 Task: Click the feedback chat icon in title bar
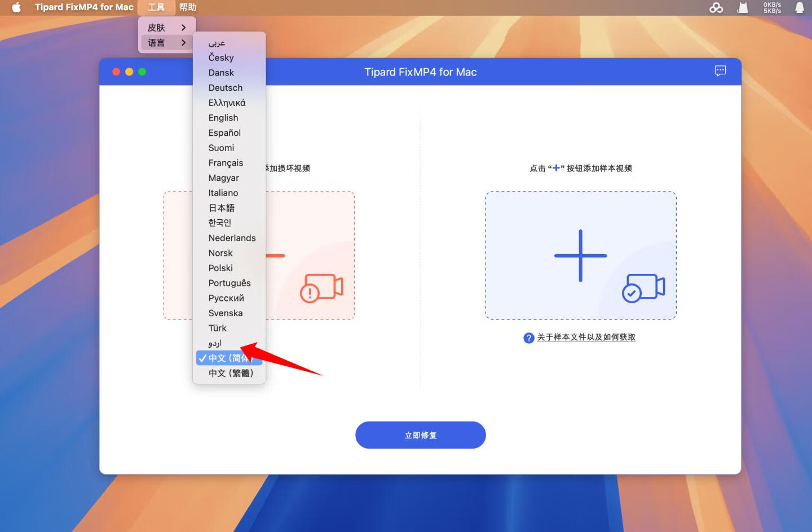click(720, 71)
